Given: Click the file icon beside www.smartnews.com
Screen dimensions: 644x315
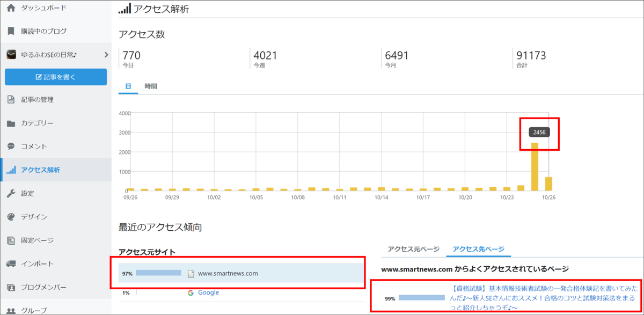Looking at the screenshot, I should click(191, 274).
